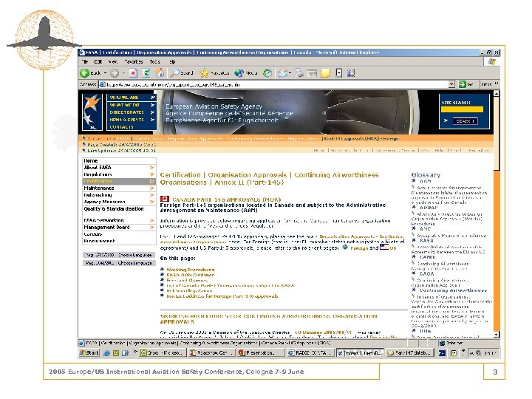The width and height of the screenshot is (532, 399).
Task: Follow the Foreign link beside the globe
Action: coord(359,248)
